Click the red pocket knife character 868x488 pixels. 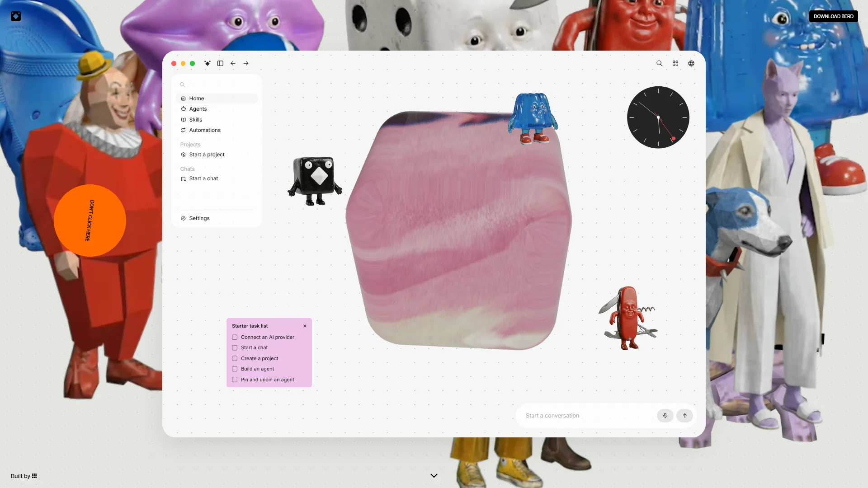(x=627, y=319)
